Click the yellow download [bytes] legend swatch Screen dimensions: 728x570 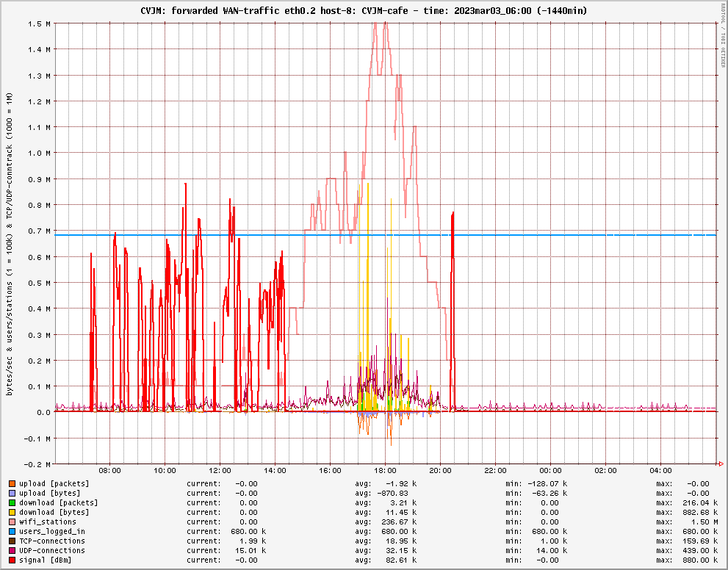12,513
